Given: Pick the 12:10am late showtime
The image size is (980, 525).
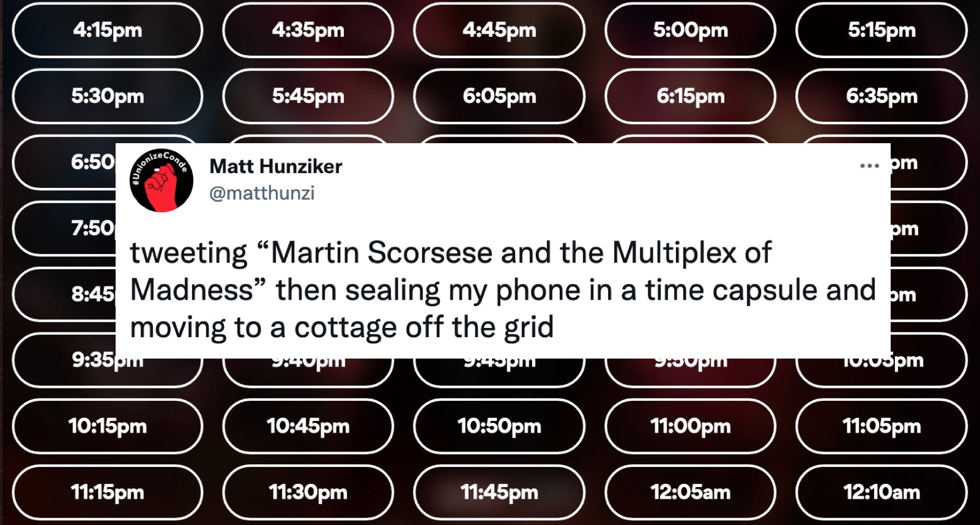Looking at the screenshot, I should point(881,492).
